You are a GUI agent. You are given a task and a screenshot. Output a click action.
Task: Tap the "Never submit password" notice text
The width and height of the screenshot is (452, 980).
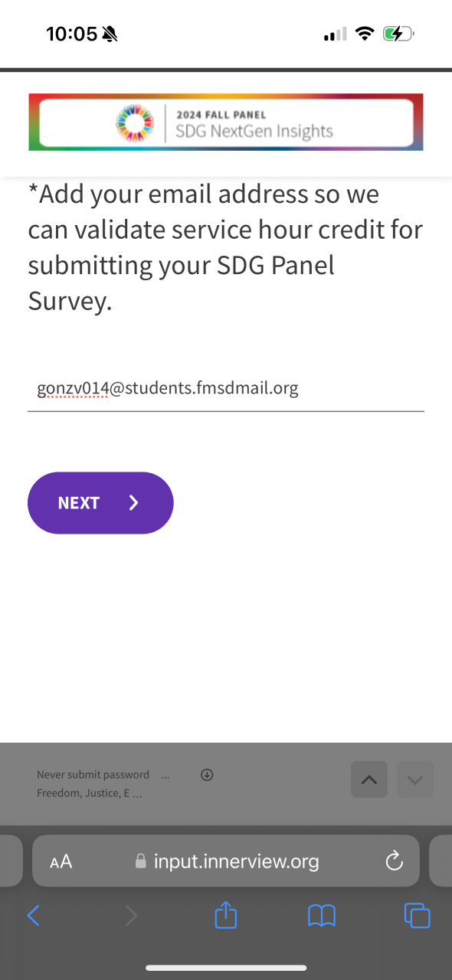coord(93,775)
